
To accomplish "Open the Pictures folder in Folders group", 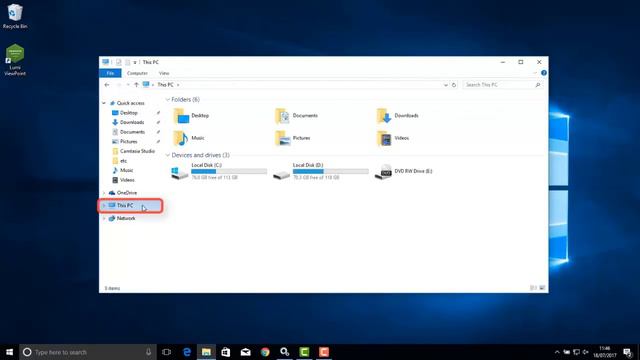I will (x=293, y=138).
